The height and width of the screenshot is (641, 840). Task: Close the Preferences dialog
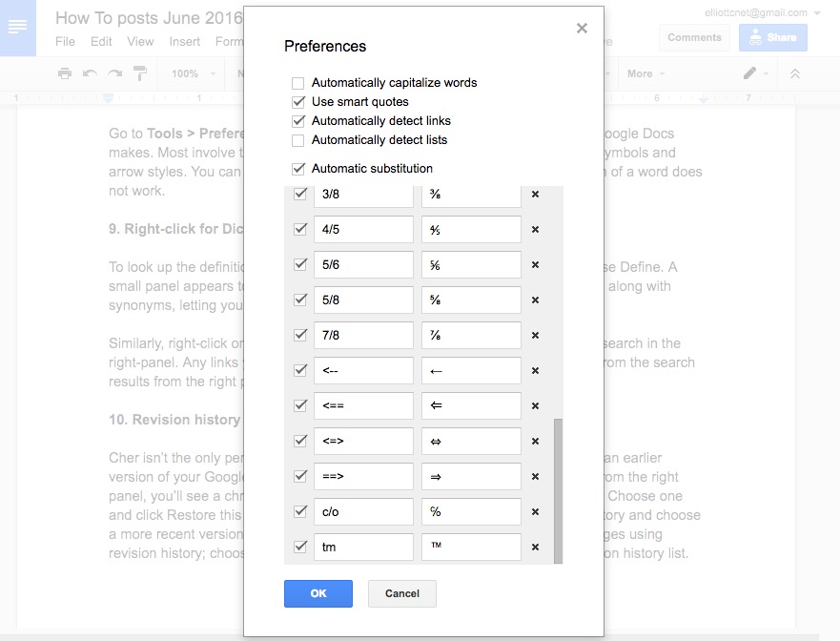click(582, 29)
